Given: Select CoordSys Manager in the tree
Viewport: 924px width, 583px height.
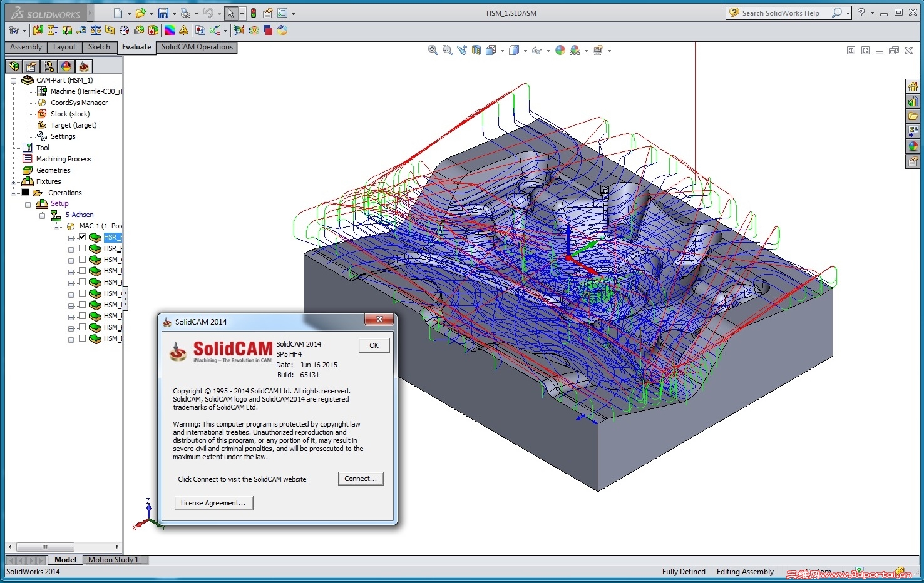Looking at the screenshot, I should tap(73, 103).
